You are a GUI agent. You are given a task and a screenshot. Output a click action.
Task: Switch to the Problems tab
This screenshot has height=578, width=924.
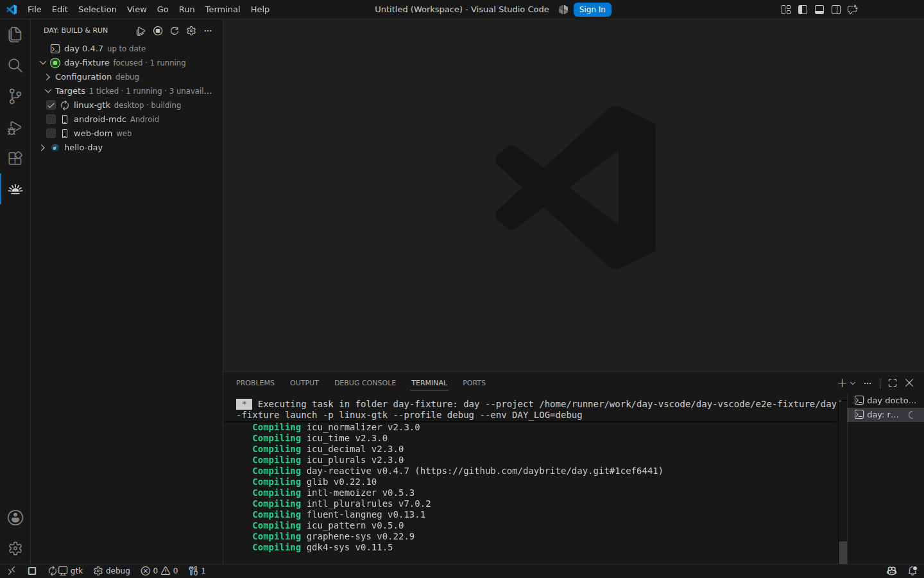click(x=255, y=383)
